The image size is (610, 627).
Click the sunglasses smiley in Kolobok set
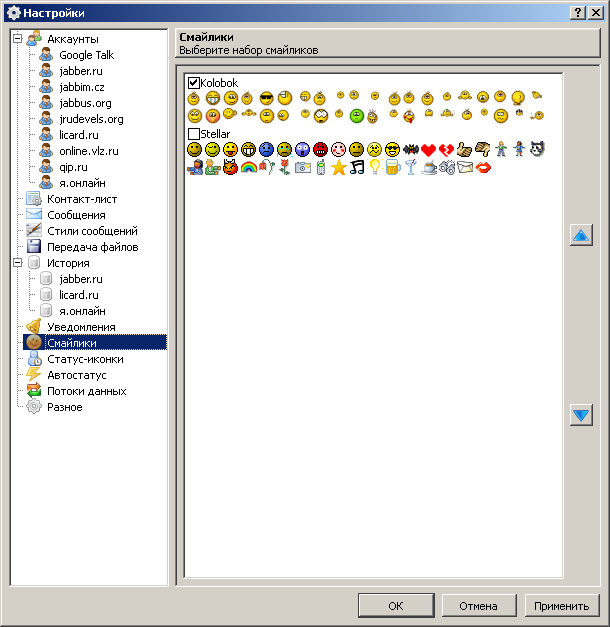point(266,98)
